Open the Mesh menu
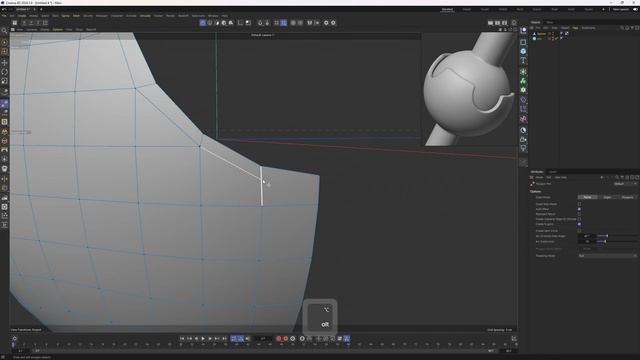Image resolution: width=640 pixels, height=360 pixels. 76,16
